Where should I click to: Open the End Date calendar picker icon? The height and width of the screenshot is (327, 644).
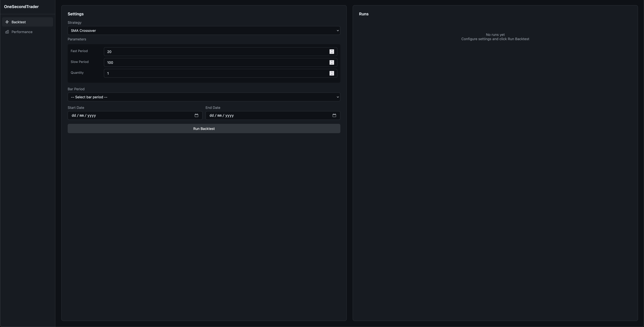[x=334, y=115]
